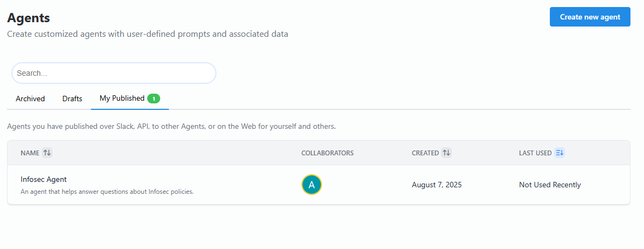
Task: Click the published agents explanation text
Action: pos(172,127)
